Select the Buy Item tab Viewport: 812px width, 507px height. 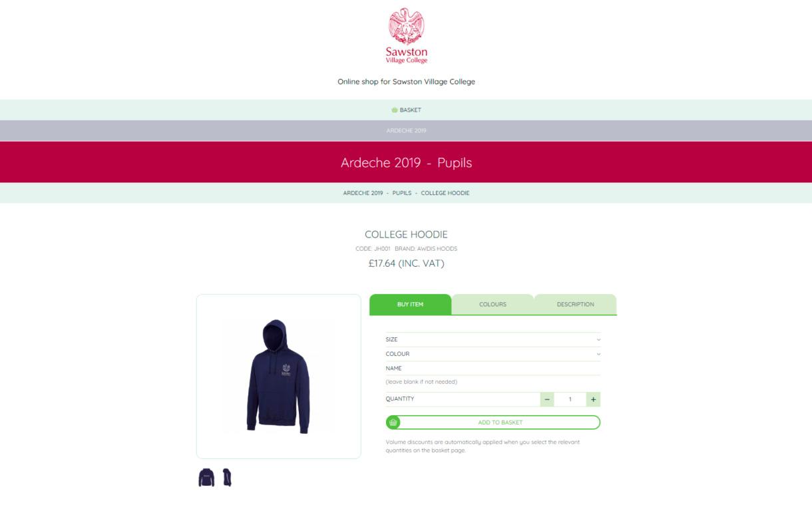coord(410,304)
